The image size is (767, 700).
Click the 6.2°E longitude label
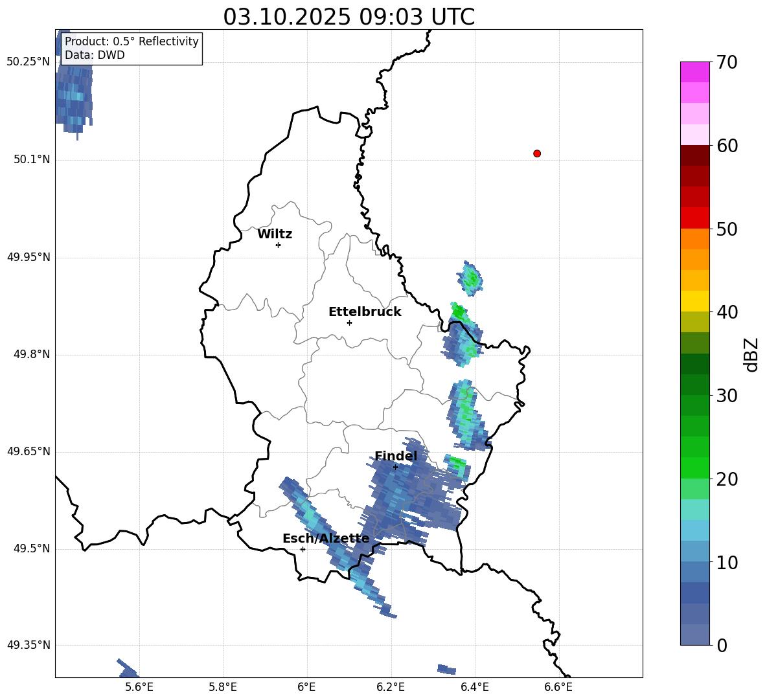pos(391,687)
